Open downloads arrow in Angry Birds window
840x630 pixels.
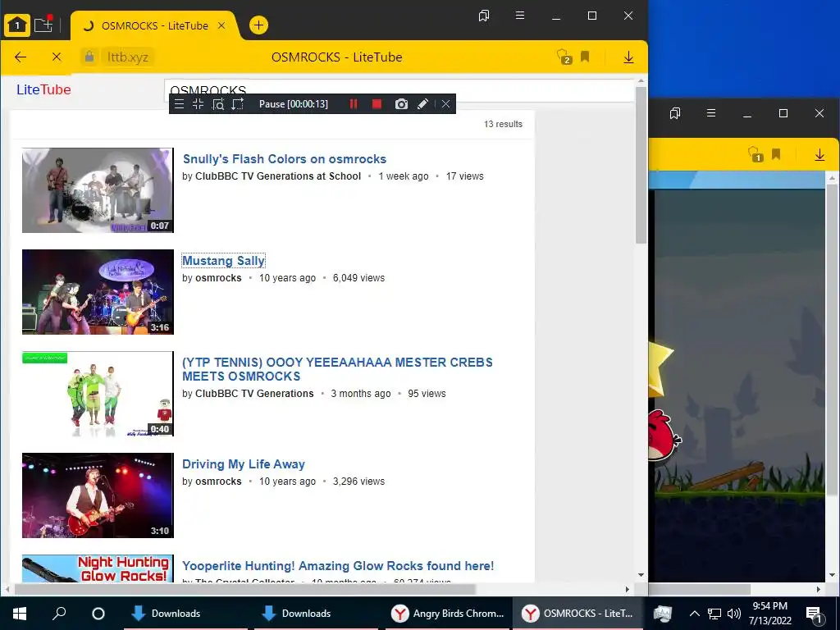[819, 155]
